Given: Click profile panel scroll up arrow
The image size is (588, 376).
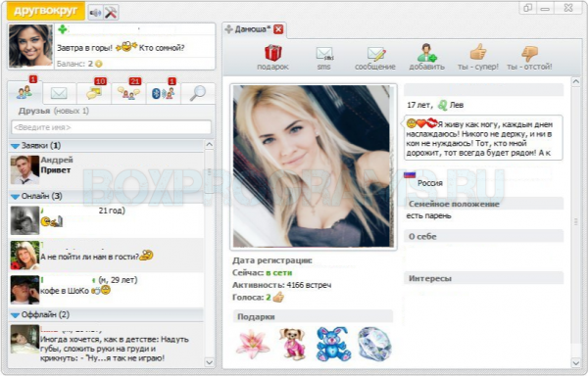Looking at the screenshot, I should [x=575, y=81].
